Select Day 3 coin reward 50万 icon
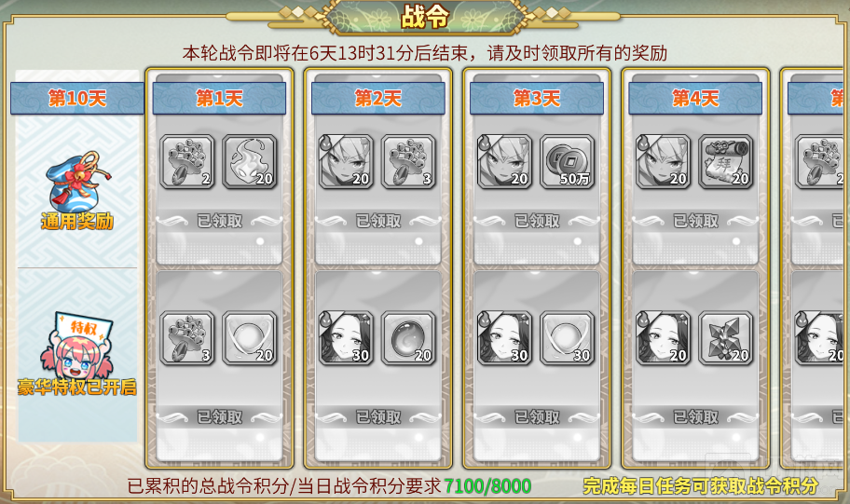The image size is (850, 504). (567, 161)
